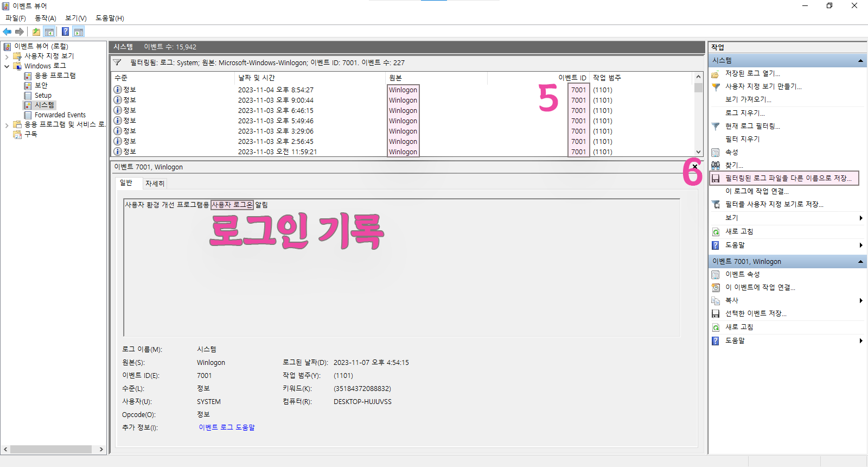Sort by 날짜 및 시간 column header

tap(310, 78)
